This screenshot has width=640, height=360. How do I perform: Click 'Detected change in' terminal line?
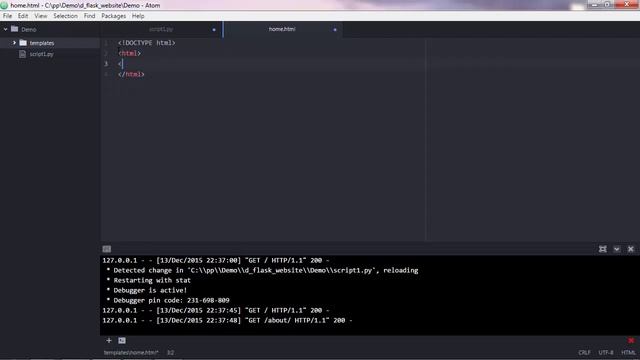click(x=262, y=270)
